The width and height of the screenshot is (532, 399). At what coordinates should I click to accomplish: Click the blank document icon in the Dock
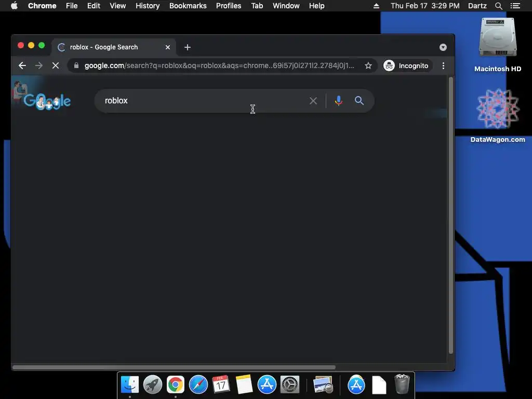click(x=379, y=385)
